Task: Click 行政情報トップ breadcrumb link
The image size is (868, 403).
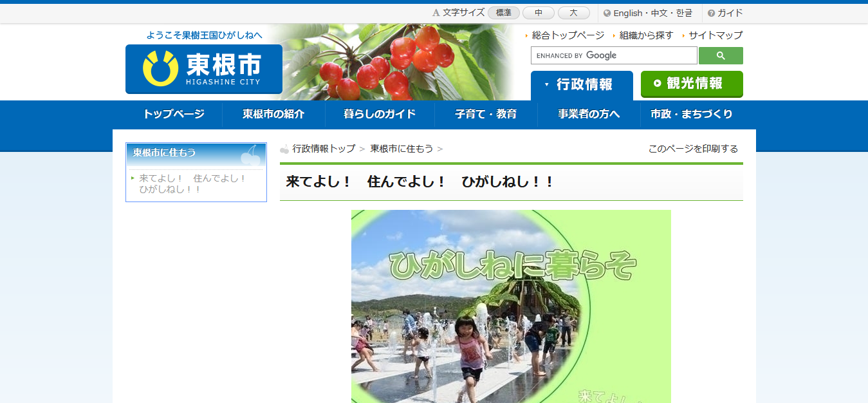Action: point(324,149)
